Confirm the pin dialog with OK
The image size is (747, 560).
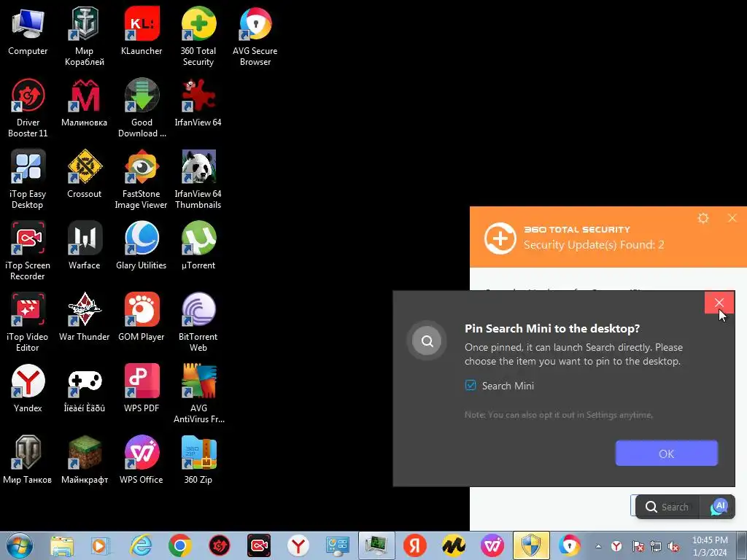pyautogui.click(x=666, y=454)
